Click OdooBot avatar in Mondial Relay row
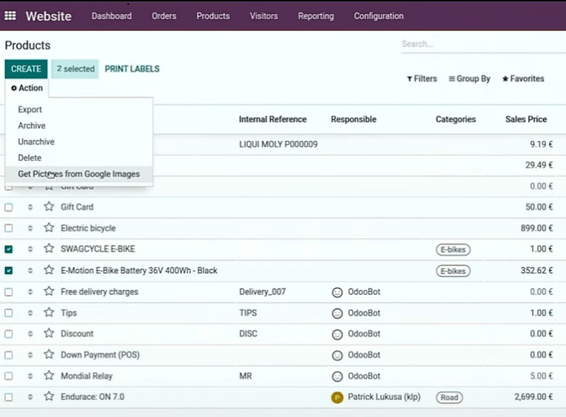The image size is (566, 417). [x=337, y=377]
